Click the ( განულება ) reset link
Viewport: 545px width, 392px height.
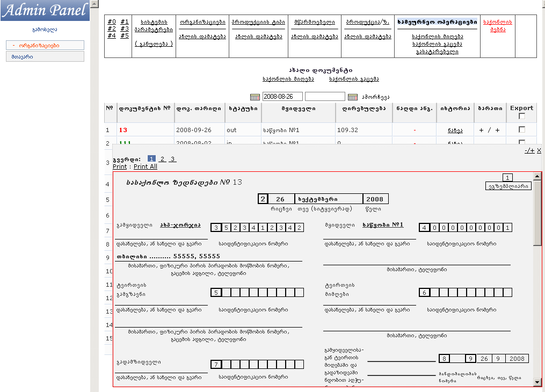coord(154,44)
